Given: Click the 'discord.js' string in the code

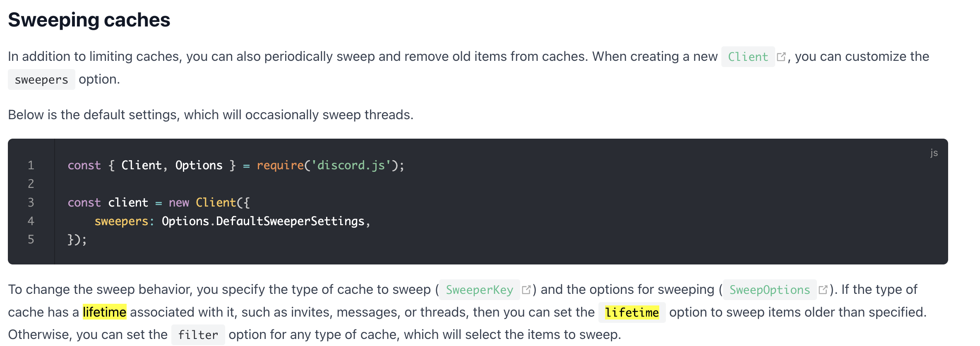Looking at the screenshot, I should (351, 165).
